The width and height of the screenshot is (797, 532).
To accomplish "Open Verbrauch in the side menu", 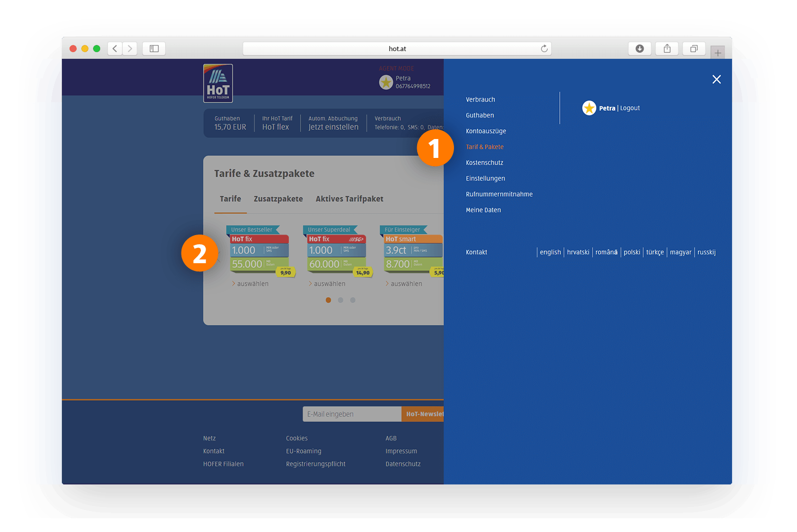I will coord(481,100).
